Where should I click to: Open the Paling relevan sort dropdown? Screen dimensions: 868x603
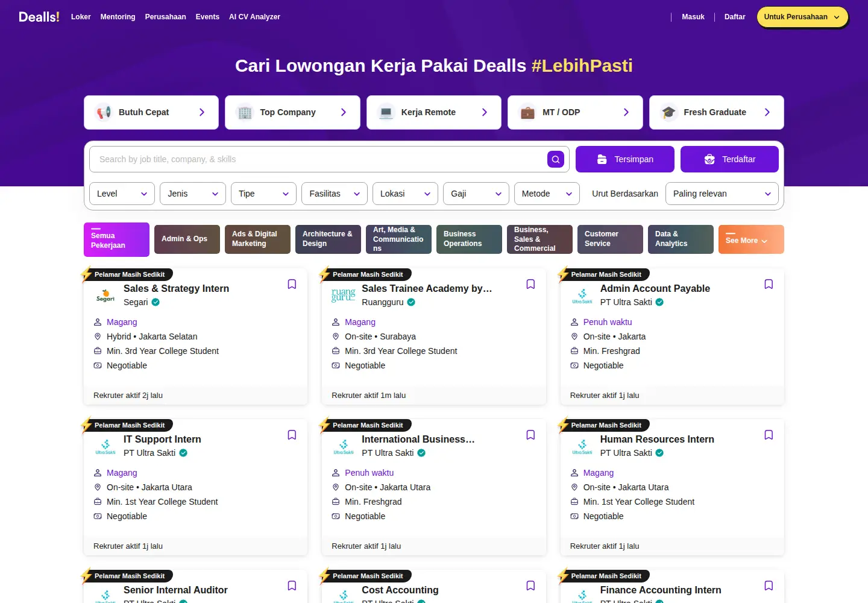click(x=722, y=194)
